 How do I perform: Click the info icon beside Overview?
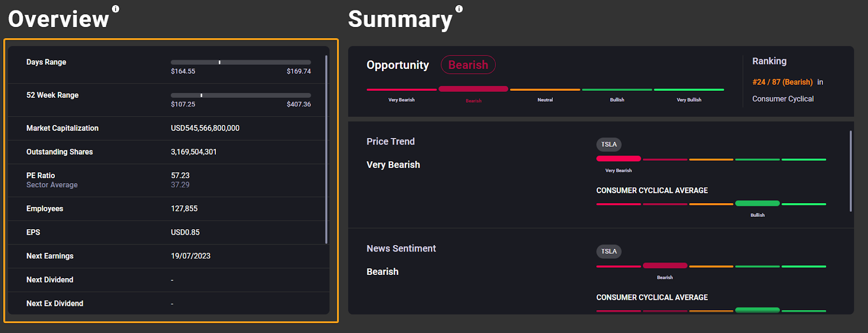pos(116,9)
